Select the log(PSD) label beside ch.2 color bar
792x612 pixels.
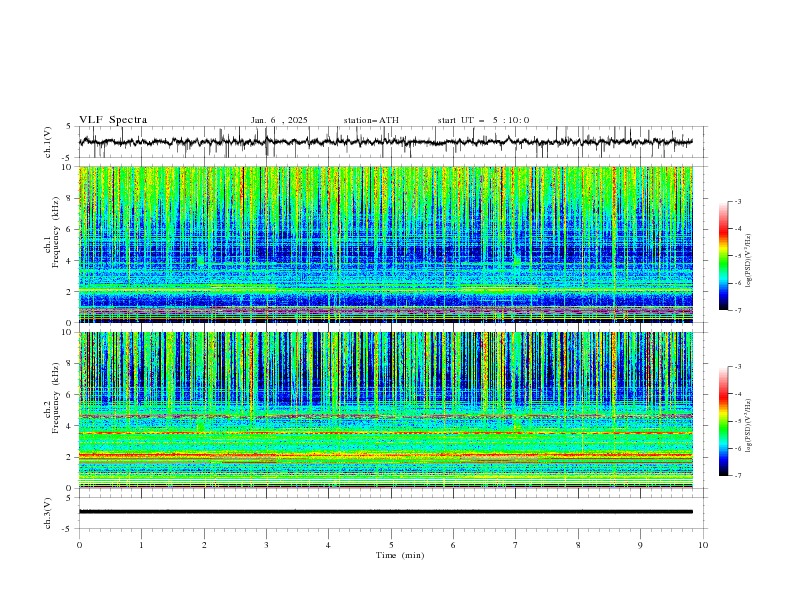pyautogui.click(x=749, y=425)
